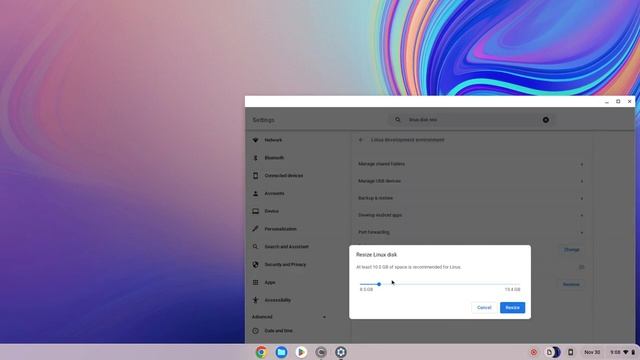The height and width of the screenshot is (360, 640).
Task: Expand Develop Android apps row
Action: click(x=471, y=215)
